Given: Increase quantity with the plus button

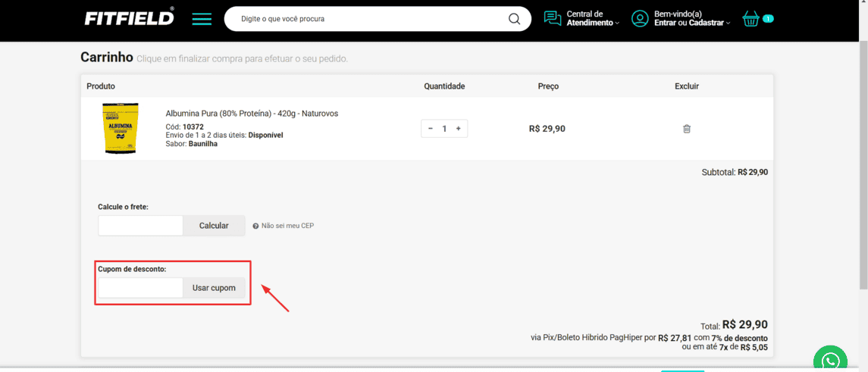Looking at the screenshot, I should click(x=459, y=129).
